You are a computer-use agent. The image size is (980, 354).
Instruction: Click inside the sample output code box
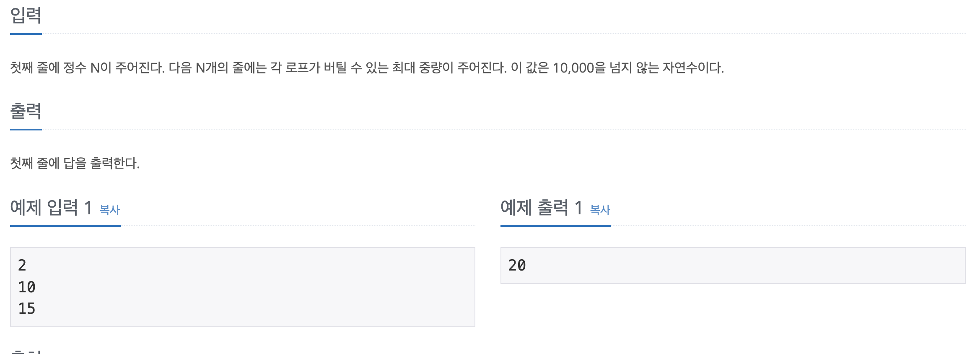[733, 265]
